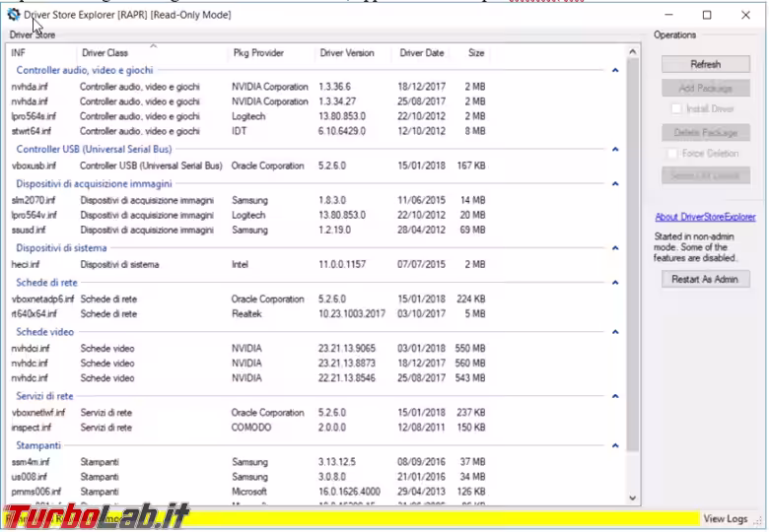Screen dimensions: 769x532
Task: Open View Logs in the status bar
Action: coord(725,518)
